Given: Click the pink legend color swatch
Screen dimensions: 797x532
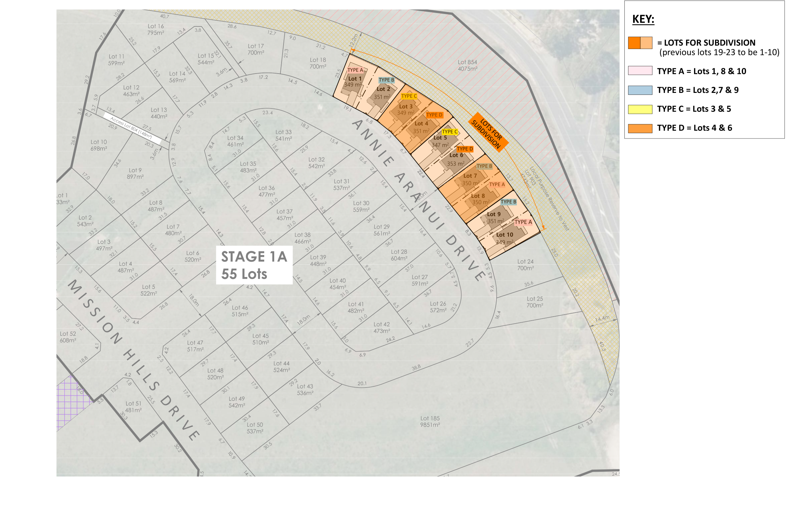Looking at the screenshot, I should (640, 70).
